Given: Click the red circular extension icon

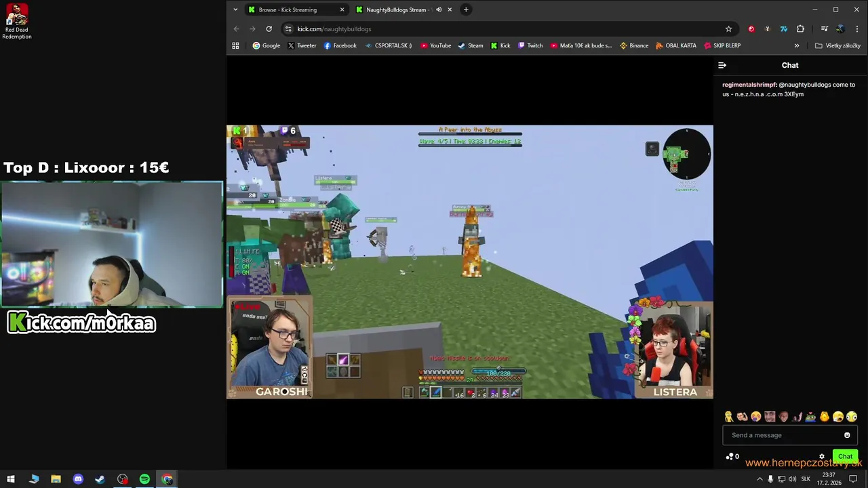Looking at the screenshot, I should click(x=751, y=29).
